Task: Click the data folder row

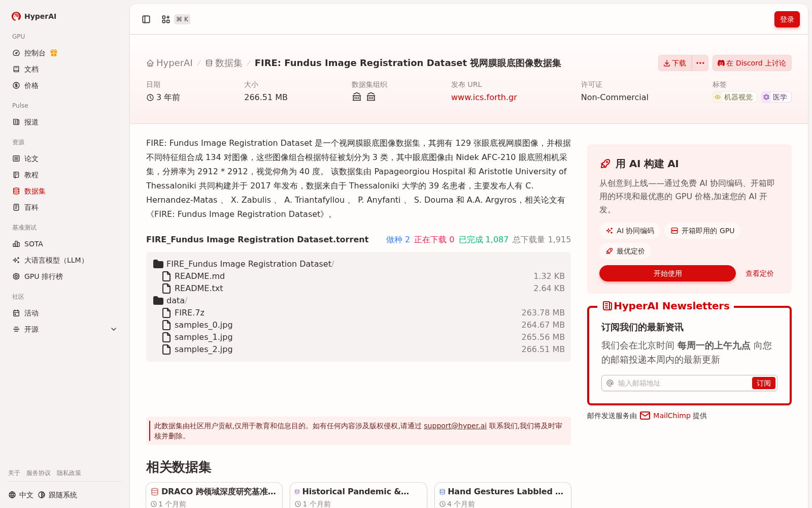Action: pyautogui.click(x=171, y=300)
